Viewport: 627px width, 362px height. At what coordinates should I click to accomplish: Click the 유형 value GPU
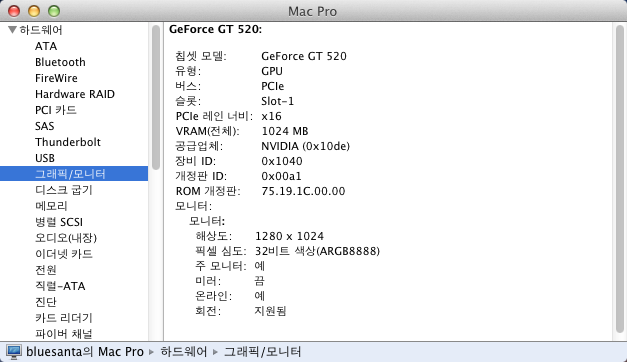[x=272, y=71]
